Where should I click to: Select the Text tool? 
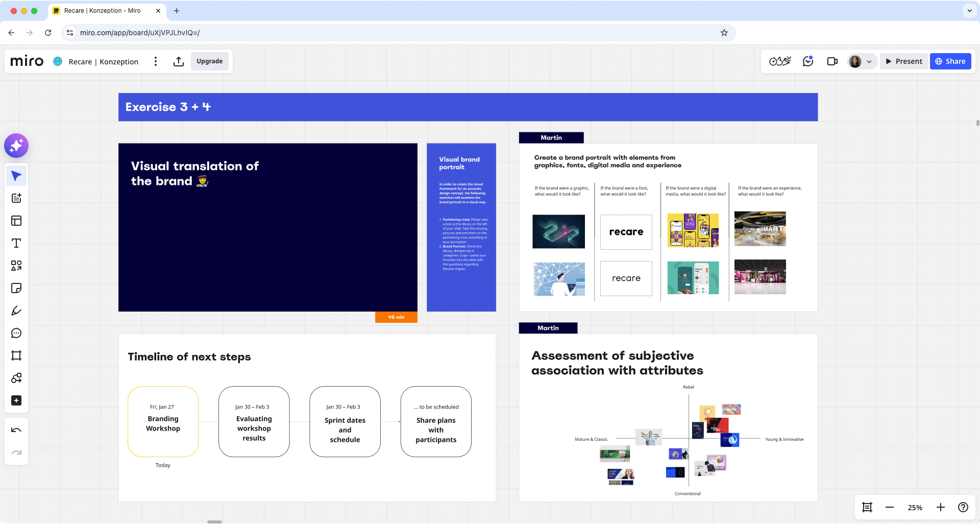(x=16, y=244)
